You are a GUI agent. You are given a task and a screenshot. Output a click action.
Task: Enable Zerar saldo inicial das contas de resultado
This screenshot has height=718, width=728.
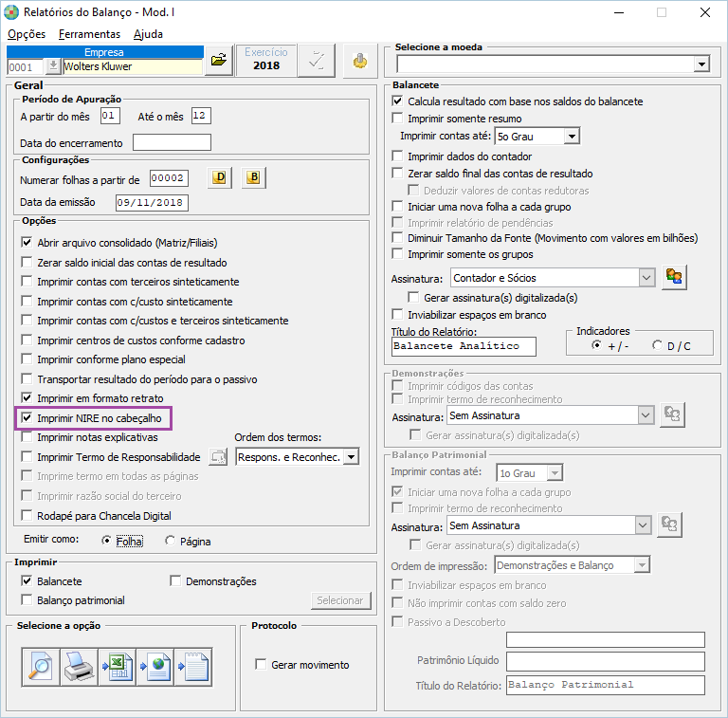(27, 263)
